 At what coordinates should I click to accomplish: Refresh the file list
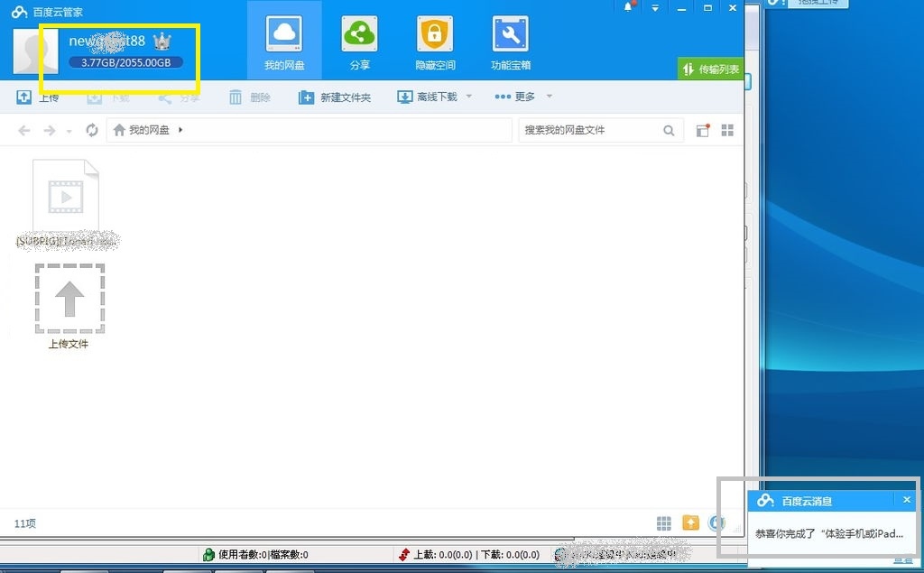click(x=92, y=130)
